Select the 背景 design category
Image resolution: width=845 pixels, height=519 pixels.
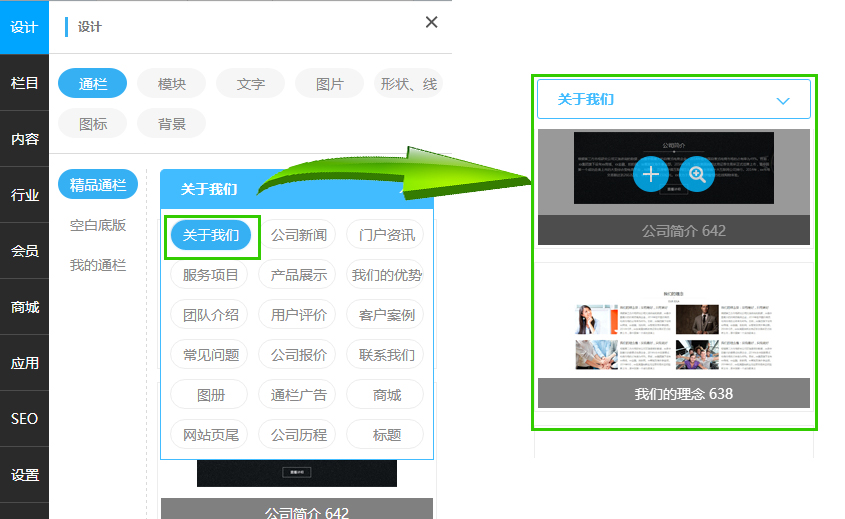[x=171, y=124]
